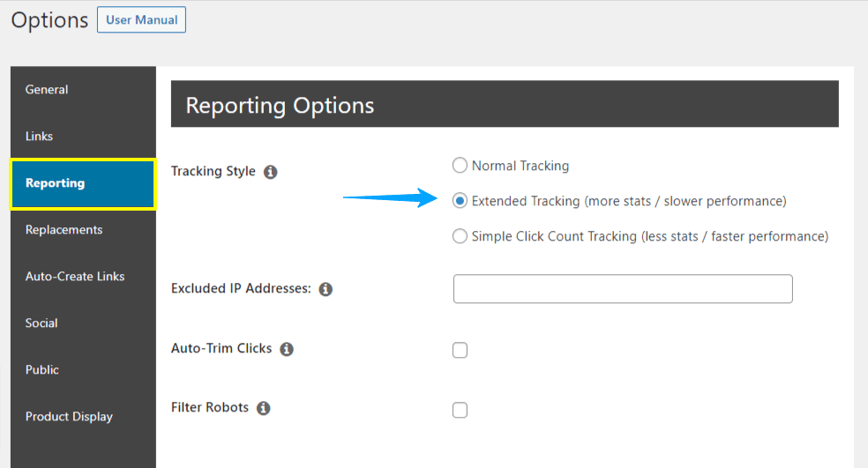868x468 pixels.
Task: Select Normal Tracking radio button
Action: coord(460,166)
